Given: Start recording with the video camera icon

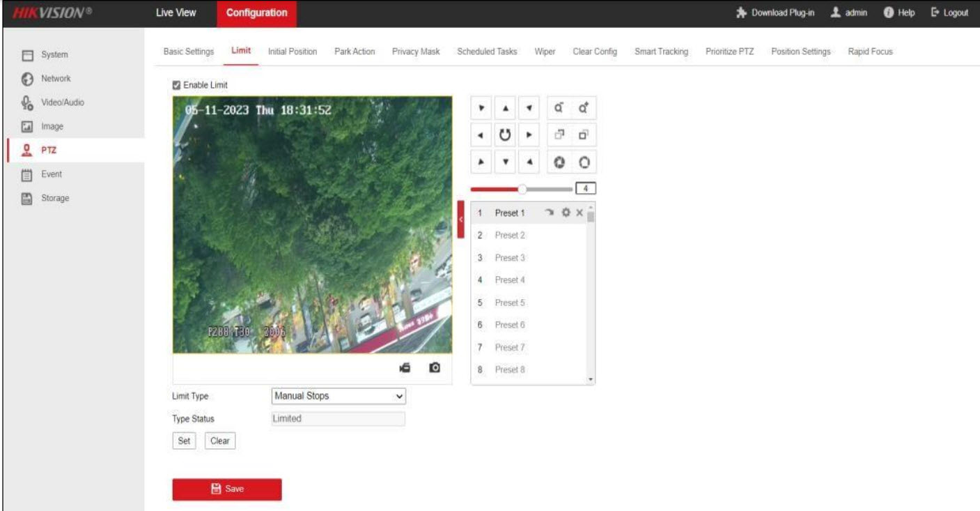Looking at the screenshot, I should pyautogui.click(x=405, y=367).
